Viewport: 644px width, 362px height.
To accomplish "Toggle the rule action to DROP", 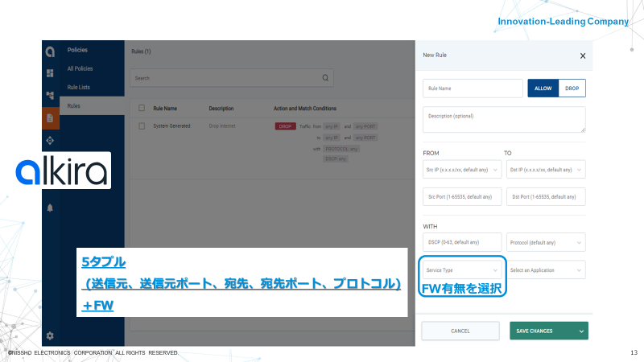I will tap(572, 88).
